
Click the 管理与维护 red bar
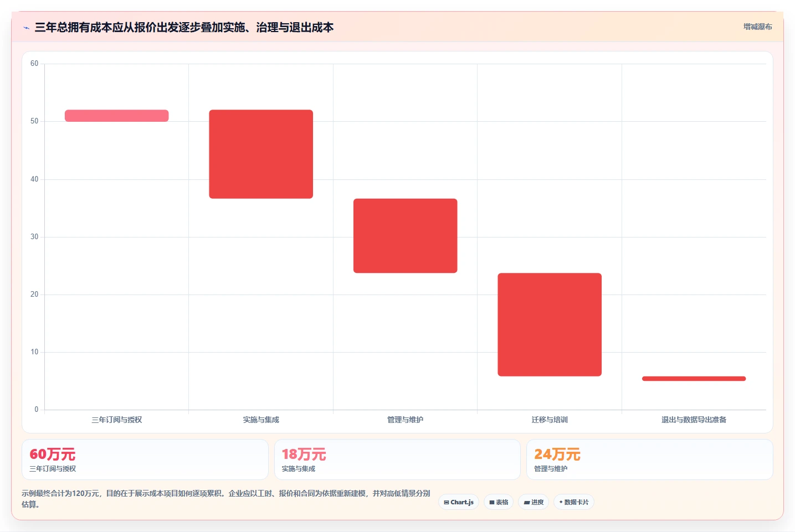406,236
